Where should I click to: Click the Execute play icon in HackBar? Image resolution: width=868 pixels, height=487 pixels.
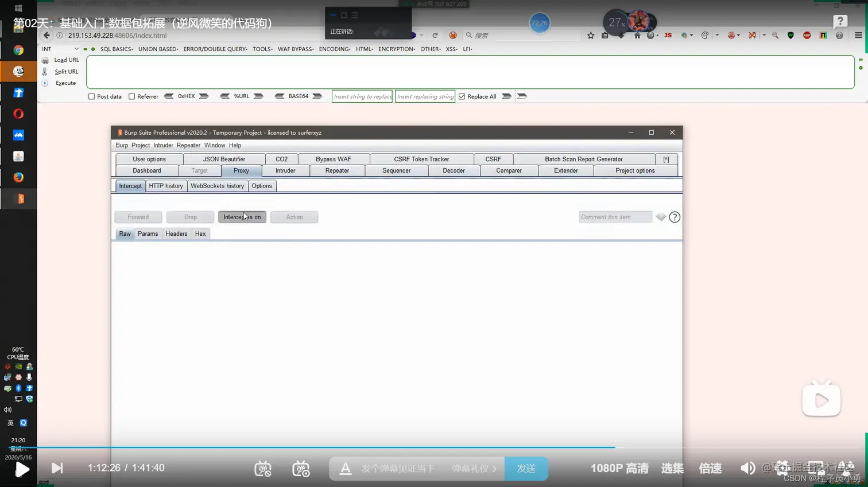[x=45, y=83]
